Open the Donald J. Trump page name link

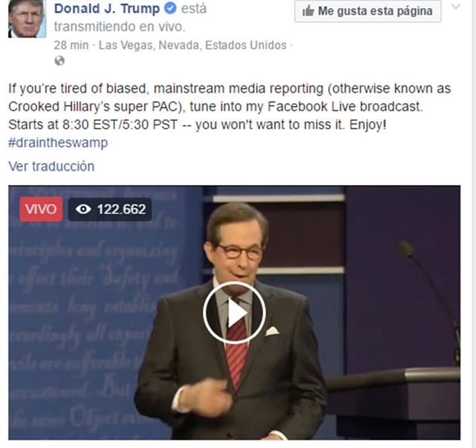[x=107, y=9]
